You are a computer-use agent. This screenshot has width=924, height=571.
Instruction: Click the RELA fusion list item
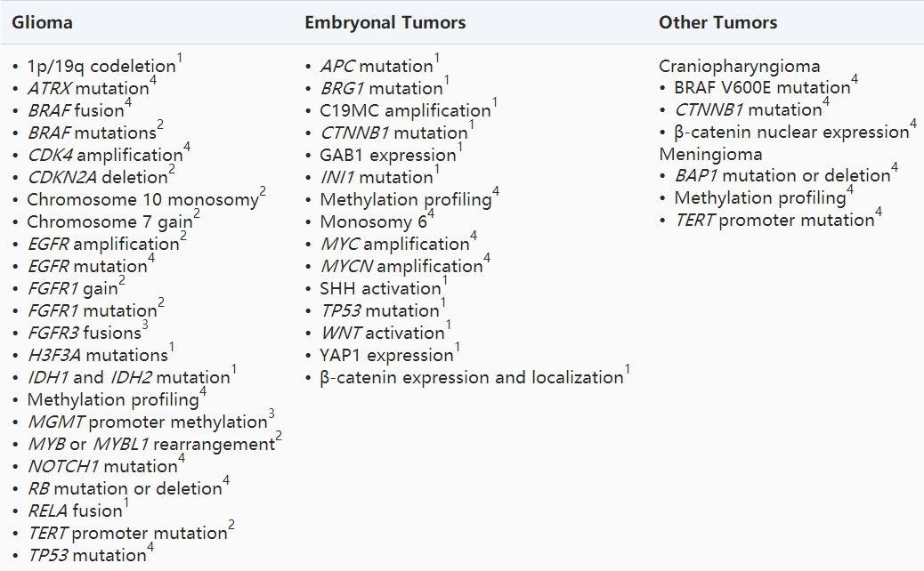(x=75, y=511)
